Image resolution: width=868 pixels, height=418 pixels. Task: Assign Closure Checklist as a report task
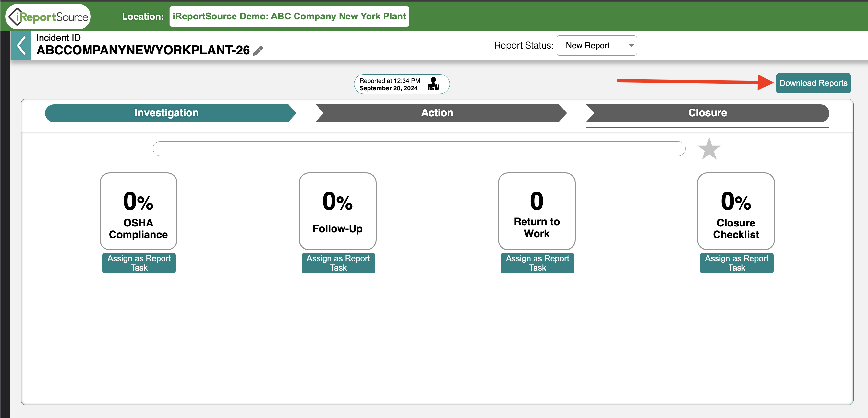click(x=737, y=263)
